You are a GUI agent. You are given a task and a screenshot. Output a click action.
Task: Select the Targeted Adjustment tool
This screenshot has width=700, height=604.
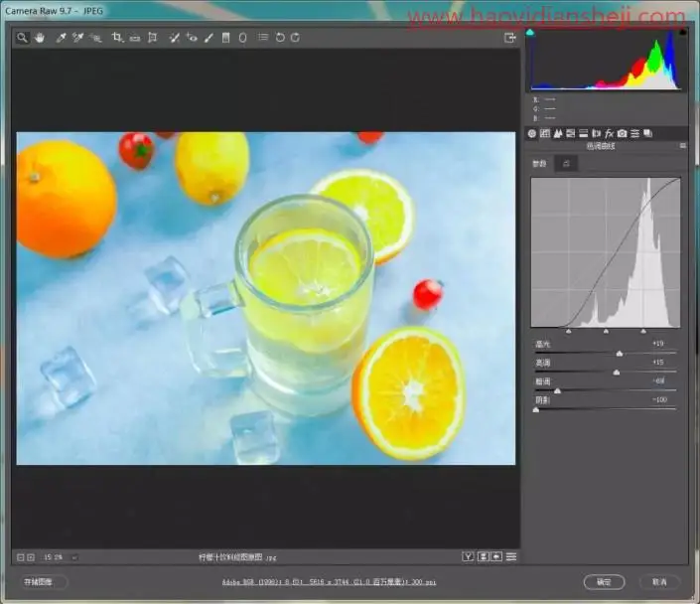click(x=96, y=38)
